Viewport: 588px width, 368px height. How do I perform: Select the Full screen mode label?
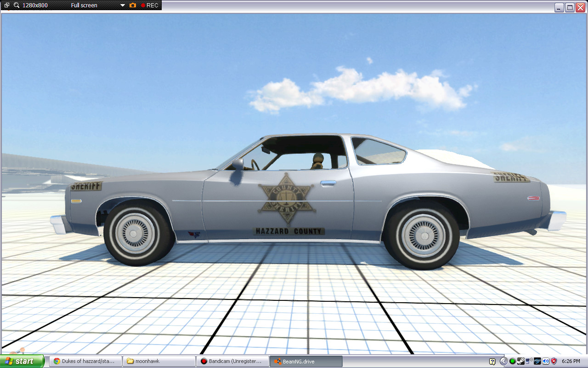tap(84, 6)
